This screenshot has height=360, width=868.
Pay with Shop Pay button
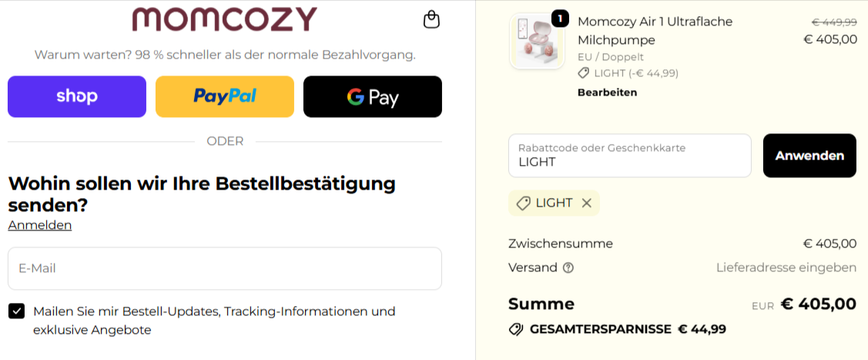coord(77,96)
